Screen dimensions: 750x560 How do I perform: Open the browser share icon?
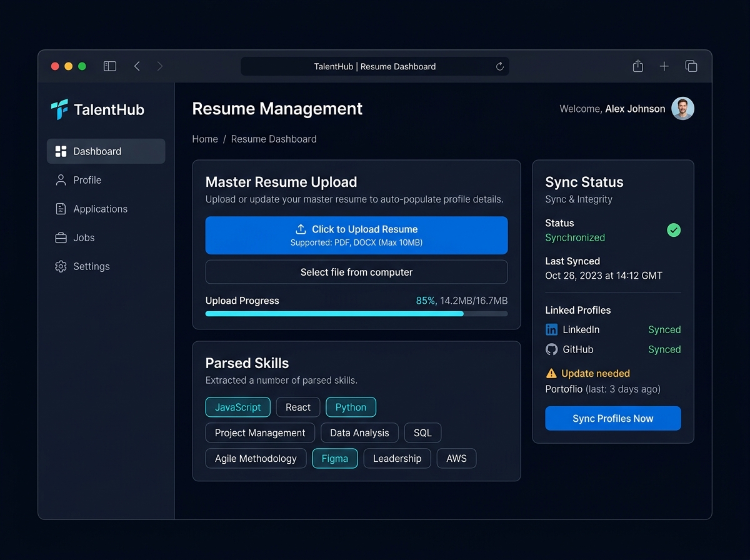point(637,66)
